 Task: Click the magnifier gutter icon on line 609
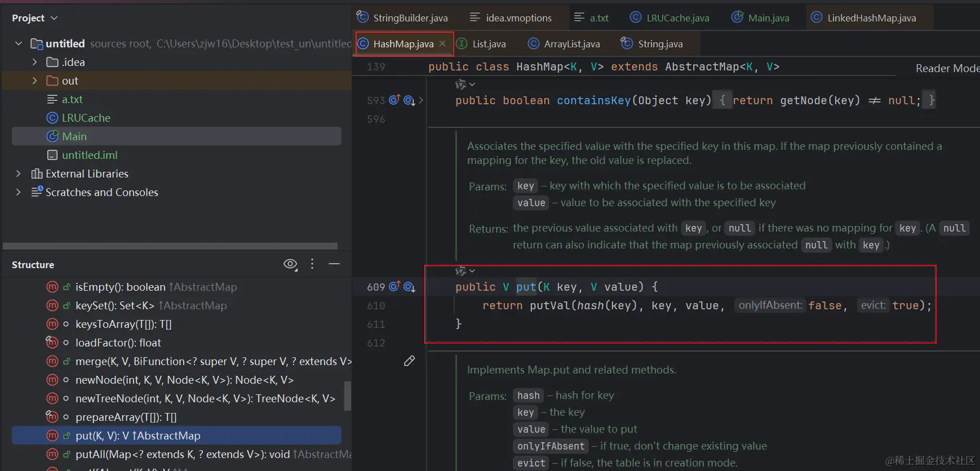pyautogui.click(x=409, y=287)
